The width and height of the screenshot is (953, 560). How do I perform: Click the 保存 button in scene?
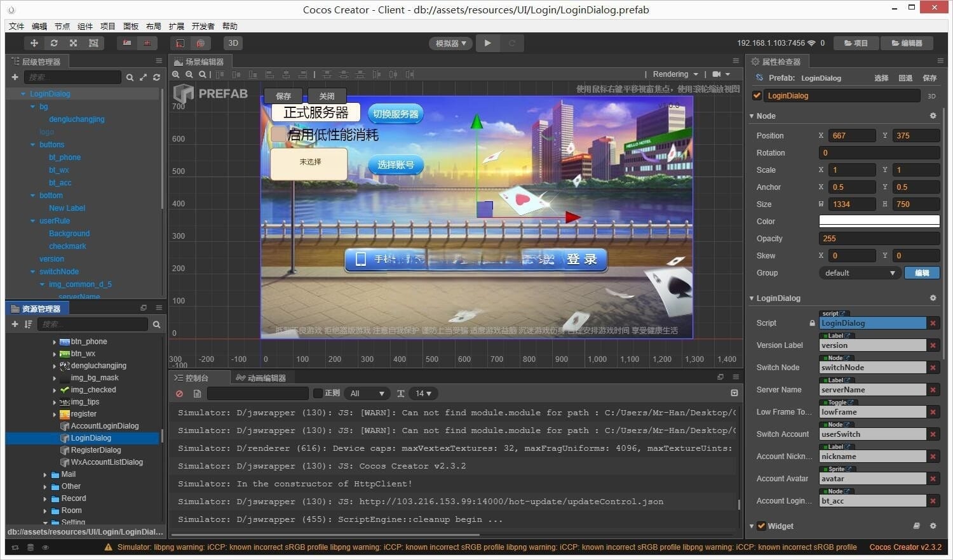283,96
